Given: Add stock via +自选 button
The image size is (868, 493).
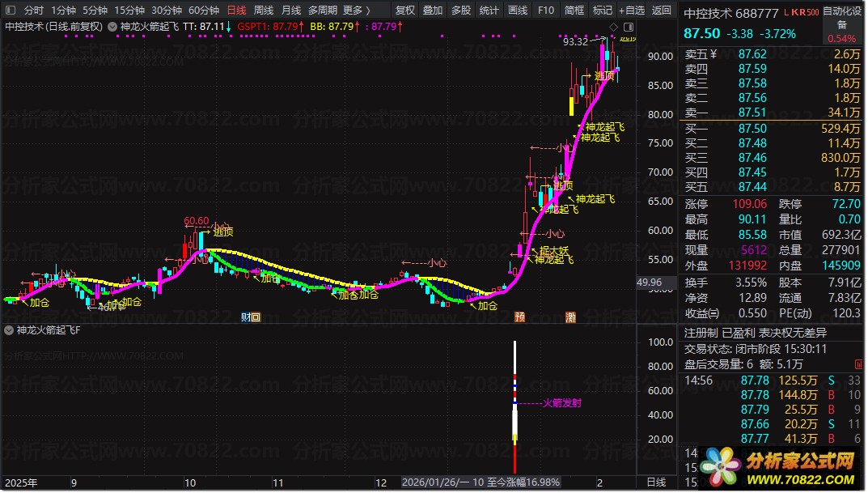Looking at the screenshot, I should [x=631, y=11].
